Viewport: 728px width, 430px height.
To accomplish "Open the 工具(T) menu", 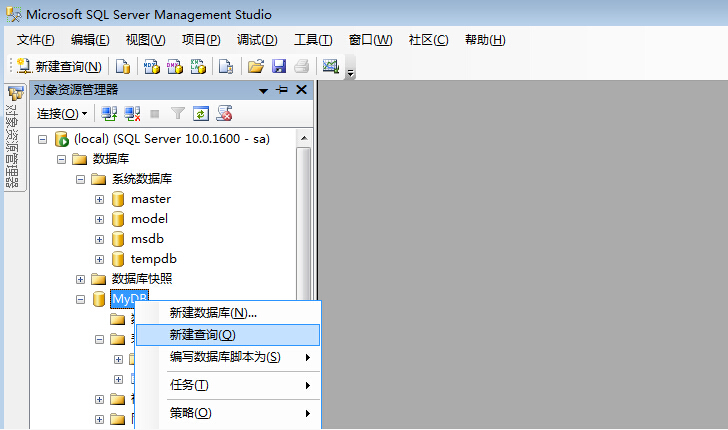I will tap(313, 40).
